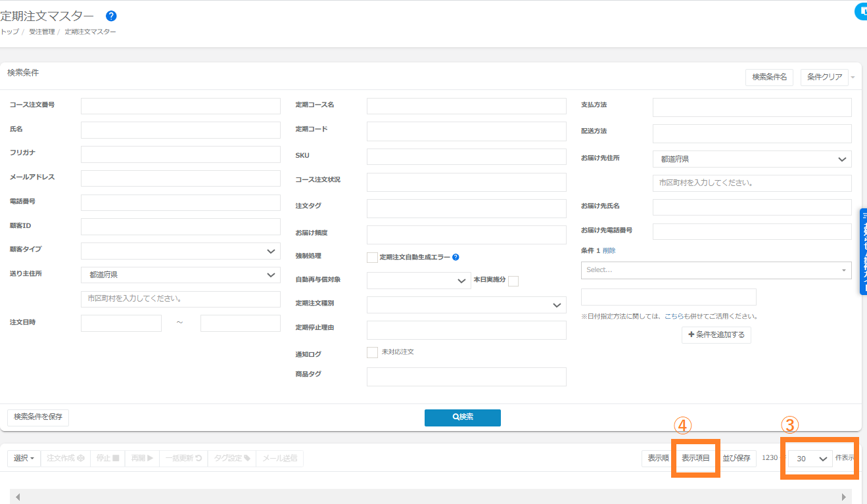Image resolution: width=867 pixels, height=504 pixels.
Task: Click the 注文日時 end date field
Action: click(x=241, y=323)
